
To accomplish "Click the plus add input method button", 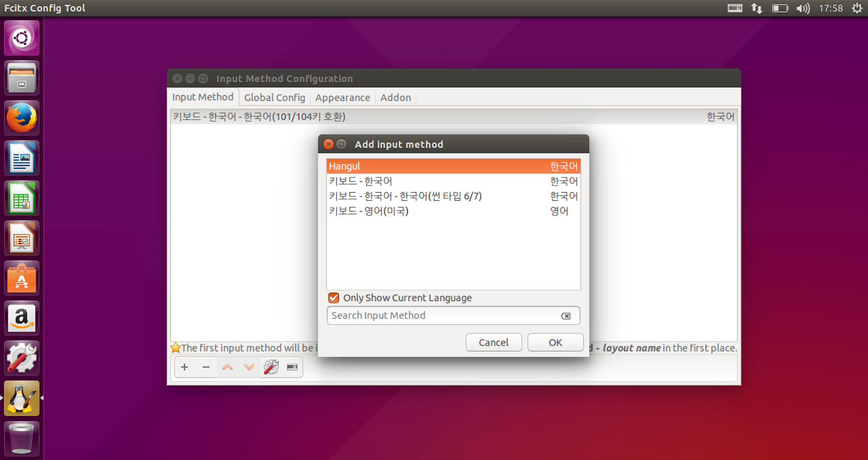I will click(x=184, y=367).
